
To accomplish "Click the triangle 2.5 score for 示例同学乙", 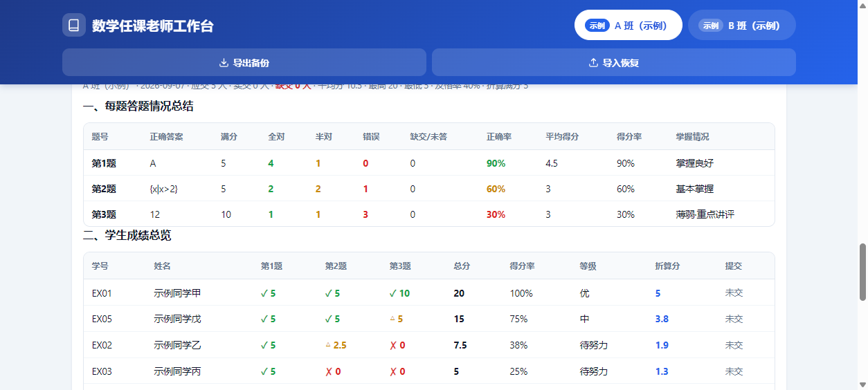I will pos(336,345).
